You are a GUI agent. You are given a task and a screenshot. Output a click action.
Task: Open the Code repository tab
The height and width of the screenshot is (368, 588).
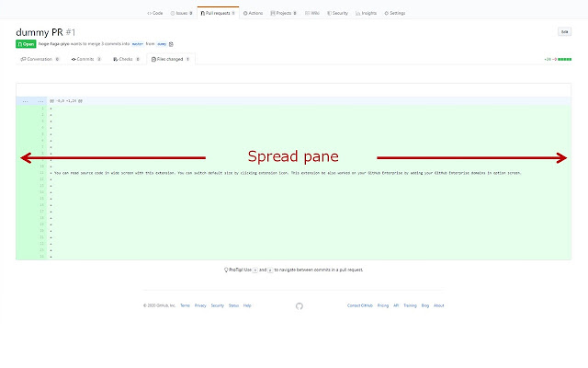155,13
